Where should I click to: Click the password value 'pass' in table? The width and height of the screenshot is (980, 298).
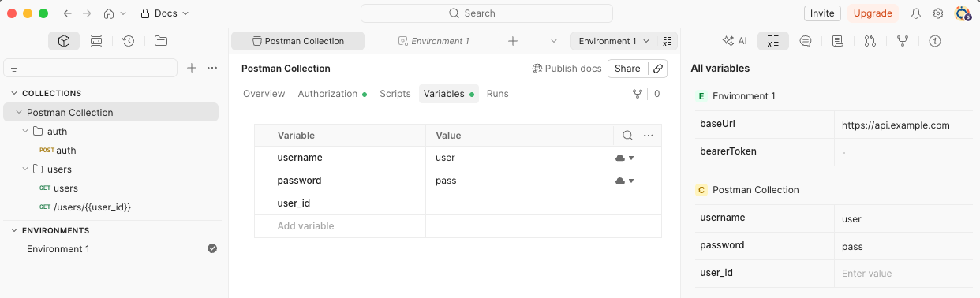tap(446, 181)
